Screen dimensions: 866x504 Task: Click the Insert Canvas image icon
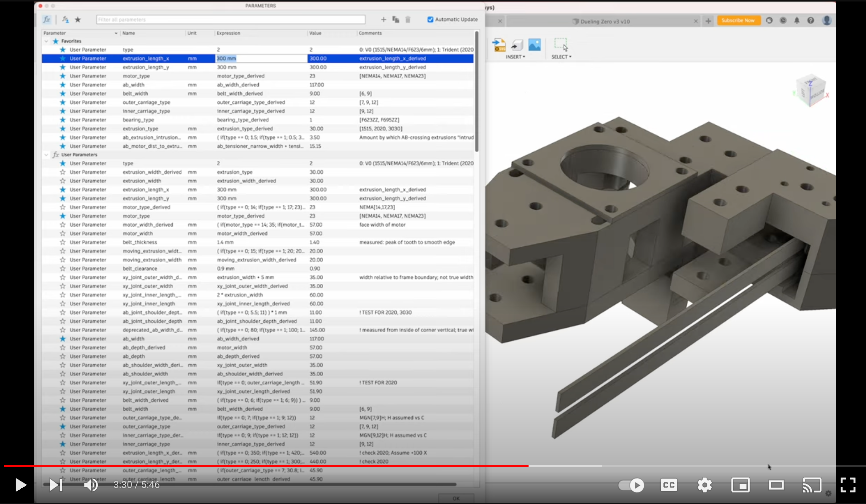[x=535, y=45]
